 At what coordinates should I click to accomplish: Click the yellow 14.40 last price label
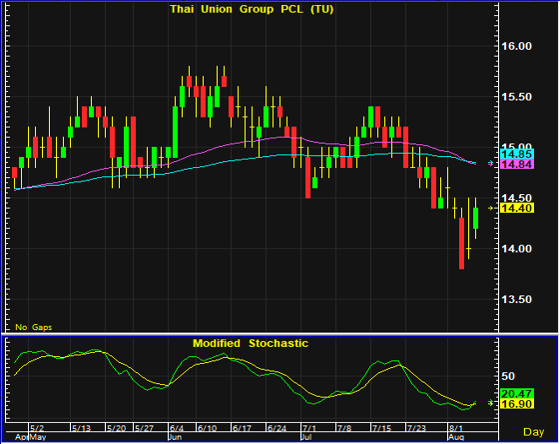click(517, 208)
